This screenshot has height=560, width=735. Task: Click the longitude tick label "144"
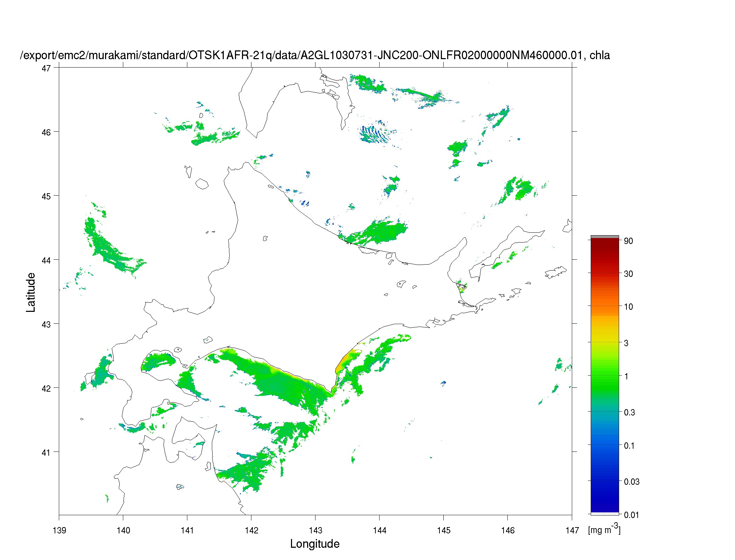[x=380, y=530]
